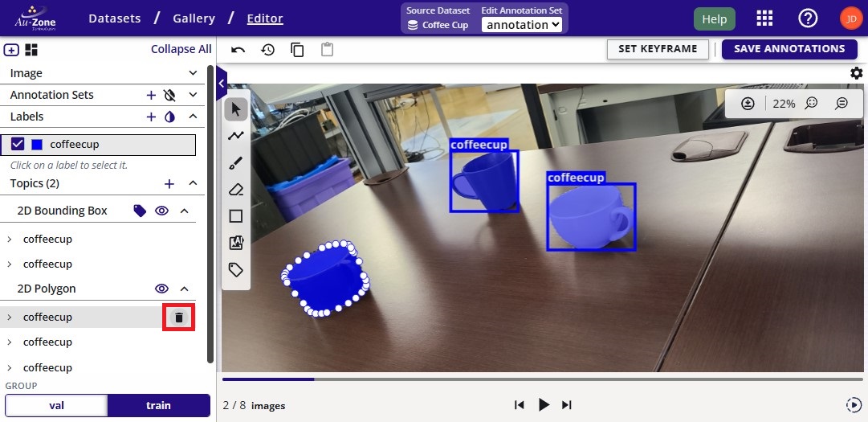Select the polyline drawing tool
This screenshot has height=422, width=868.
(x=236, y=136)
